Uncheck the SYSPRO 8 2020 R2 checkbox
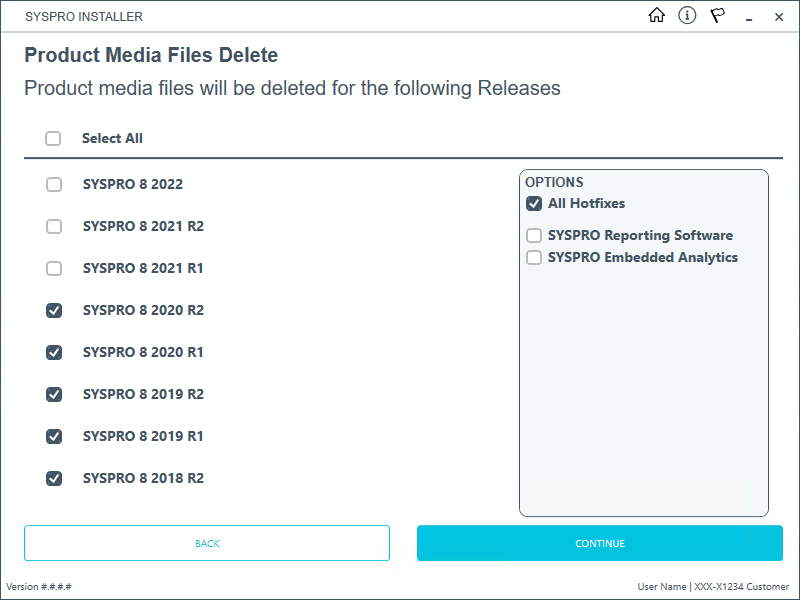Viewport: 800px width, 600px height. click(54, 311)
